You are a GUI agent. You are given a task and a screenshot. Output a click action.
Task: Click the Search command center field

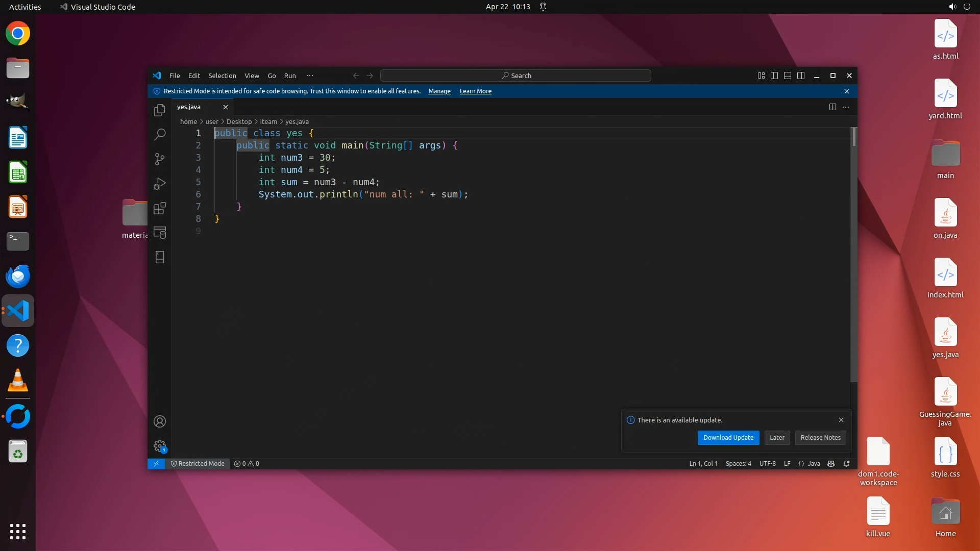pos(516,76)
